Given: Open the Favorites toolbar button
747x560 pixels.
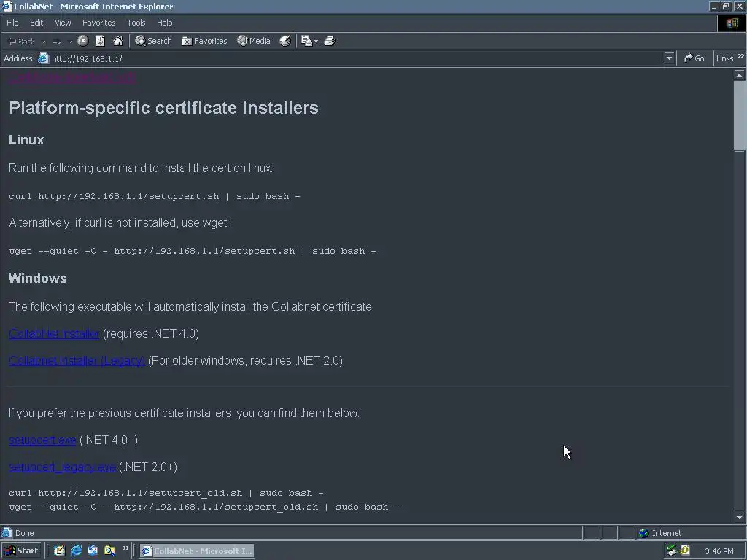Looking at the screenshot, I should (204, 41).
